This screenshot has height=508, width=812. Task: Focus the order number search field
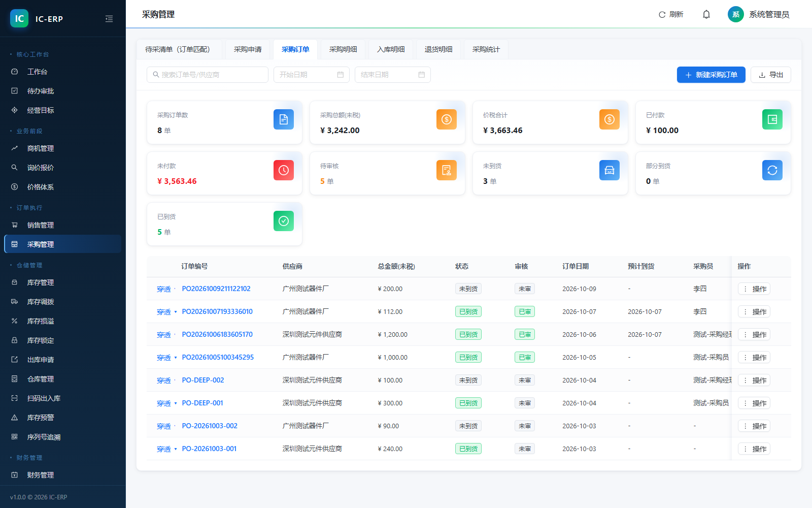pyautogui.click(x=208, y=75)
